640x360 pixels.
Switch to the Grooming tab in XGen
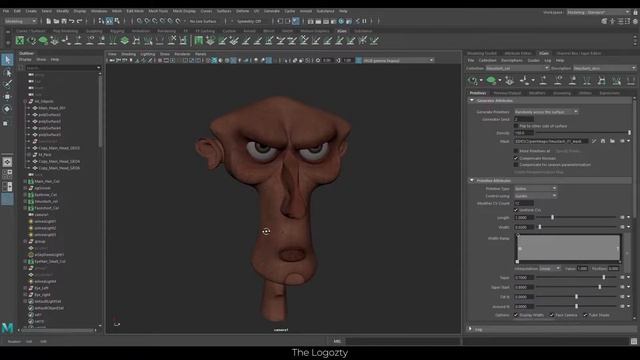[562, 93]
